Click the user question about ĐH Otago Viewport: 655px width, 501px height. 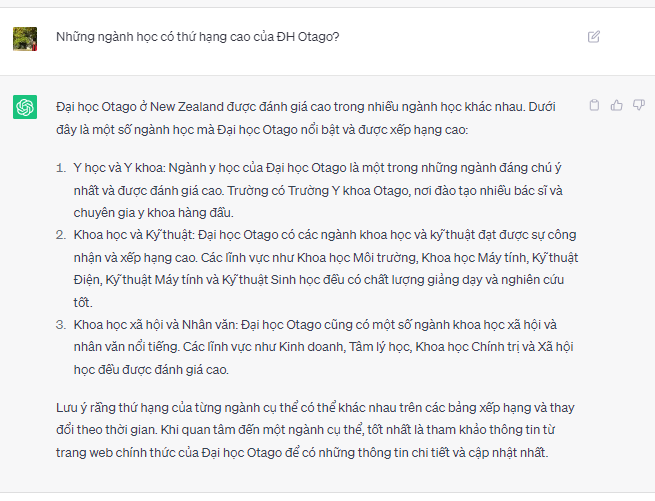pyautogui.click(x=197, y=37)
